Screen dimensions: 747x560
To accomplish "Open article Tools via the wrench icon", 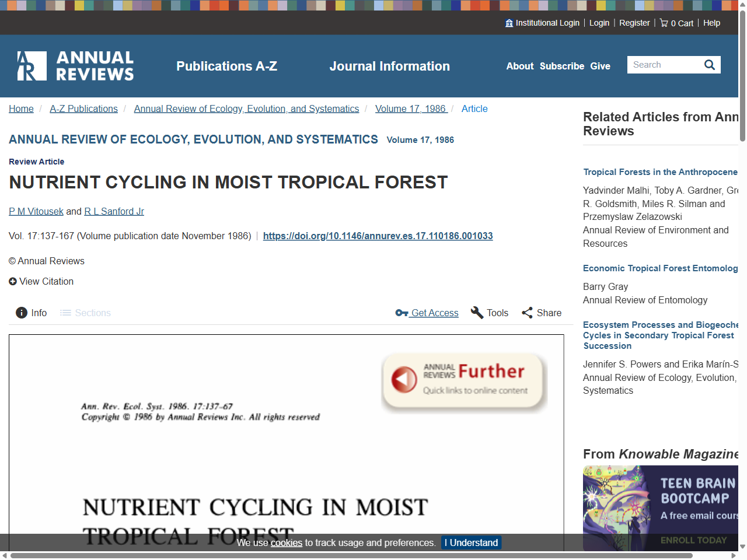I will pyautogui.click(x=477, y=313).
